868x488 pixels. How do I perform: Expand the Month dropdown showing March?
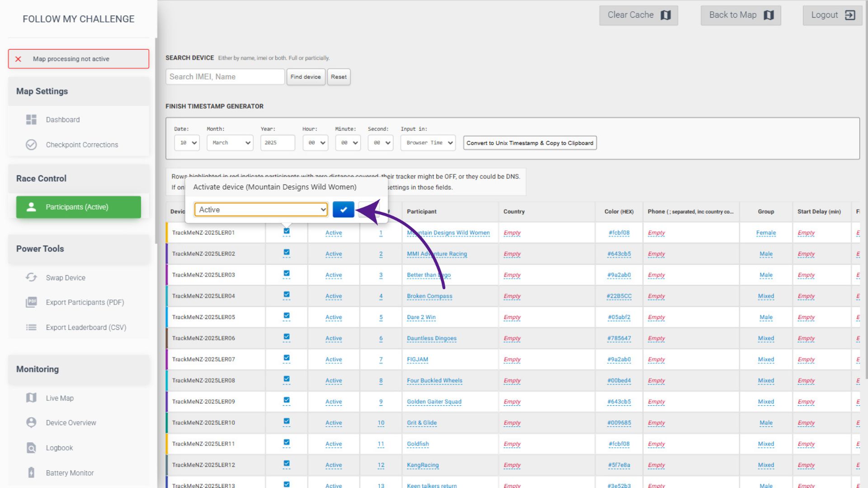230,143
